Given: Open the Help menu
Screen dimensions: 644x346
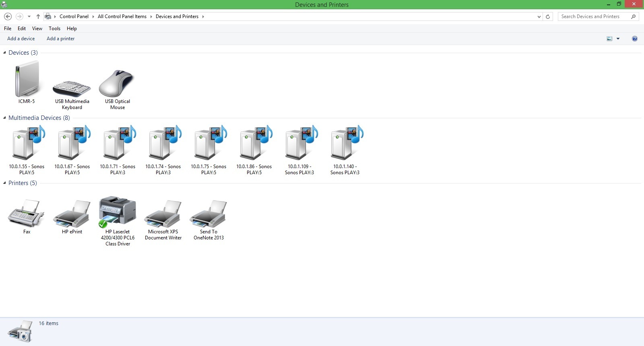Looking at the screenshot, I should click(72, 29).
